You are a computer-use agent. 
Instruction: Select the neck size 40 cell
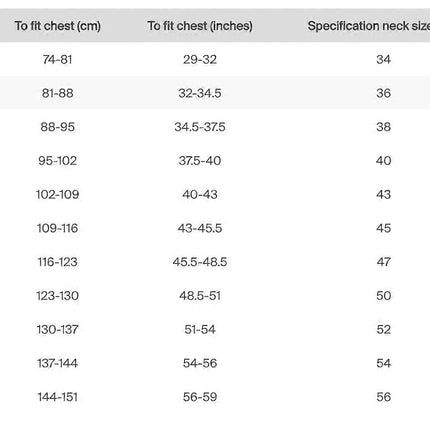point(384,161)
